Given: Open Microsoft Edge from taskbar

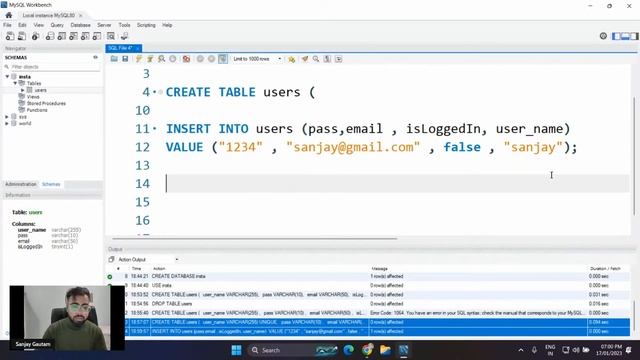Looking at the screenshot, I should (349, 350).
